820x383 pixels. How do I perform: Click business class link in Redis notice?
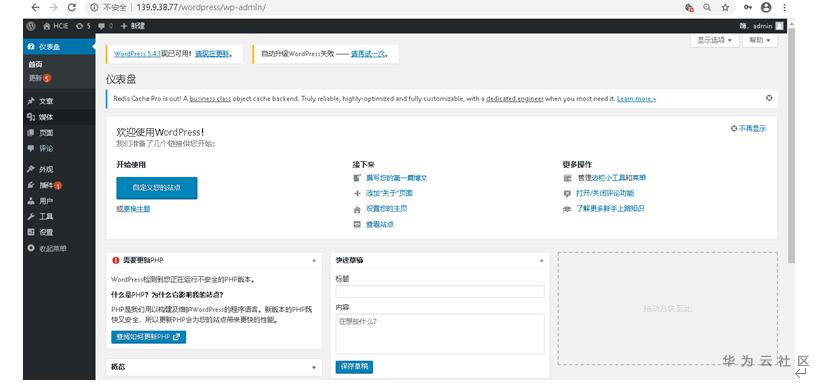pos(210,98)
